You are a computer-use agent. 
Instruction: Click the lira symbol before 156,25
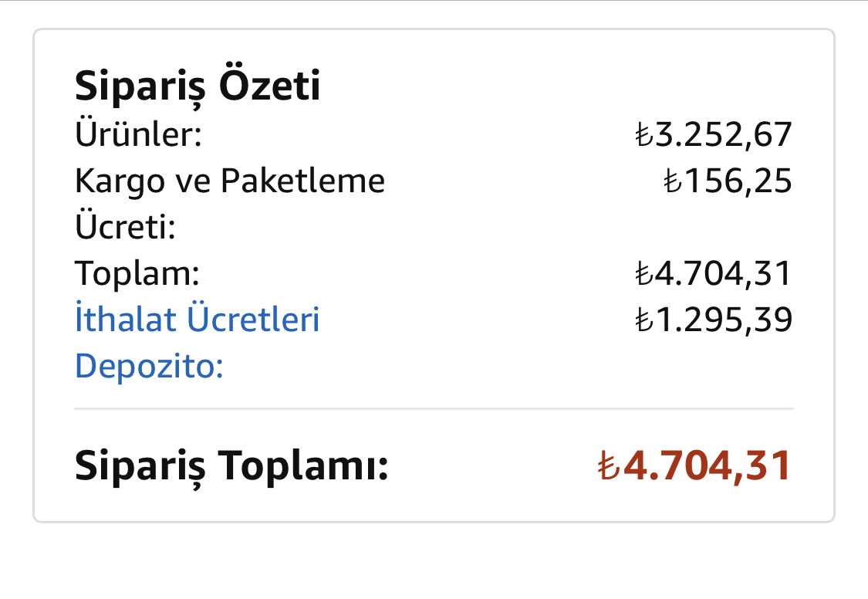[673, 181]
